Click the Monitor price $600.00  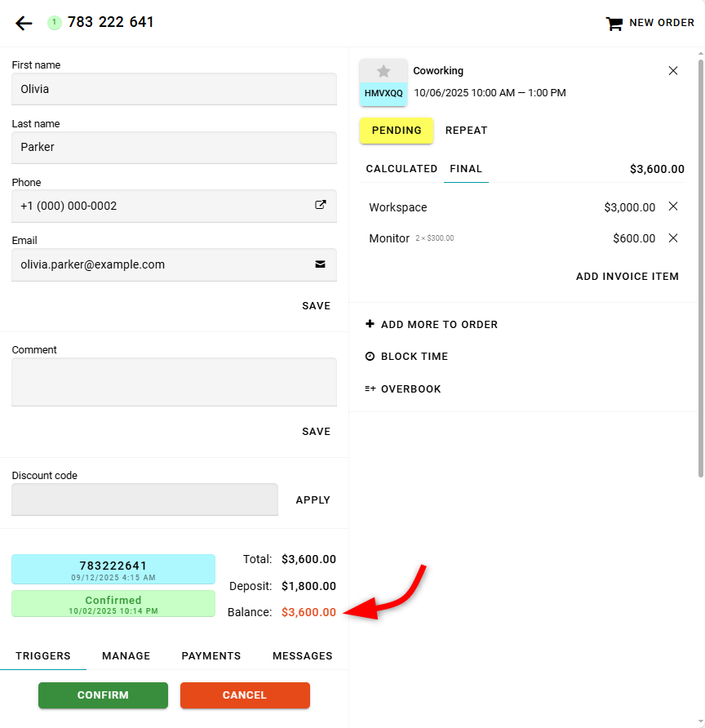(x=634, y=238)
